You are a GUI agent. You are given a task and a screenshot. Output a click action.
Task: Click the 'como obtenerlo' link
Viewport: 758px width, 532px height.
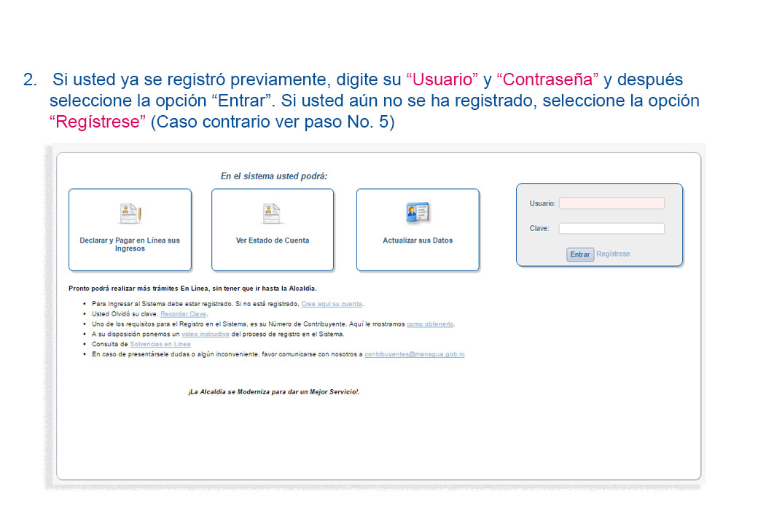(430, 324)
